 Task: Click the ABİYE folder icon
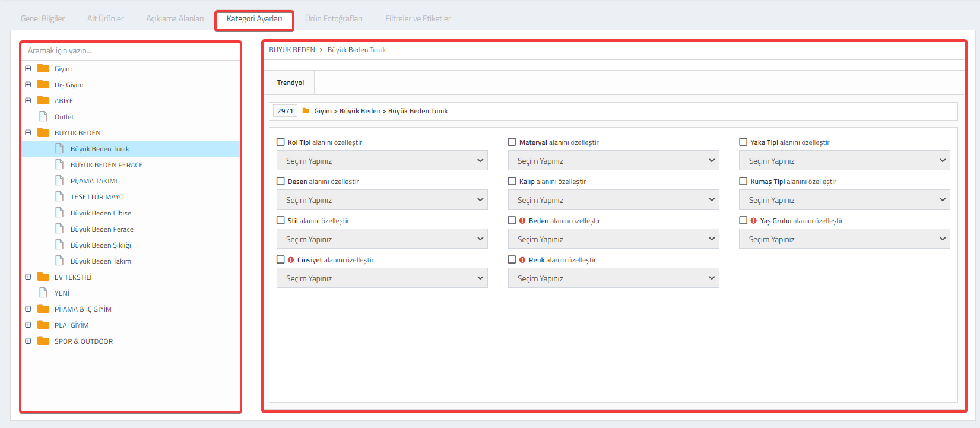[43, 100]
